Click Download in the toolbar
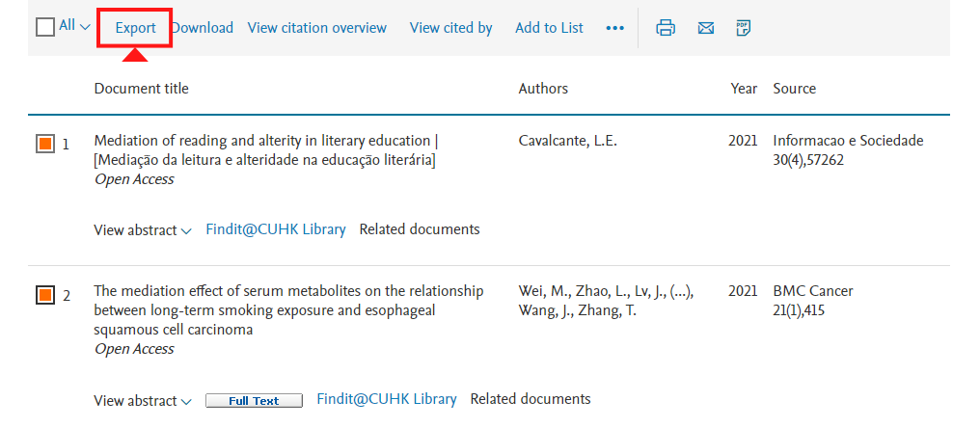This screenshot has width=980, height=428. [202, 28]
